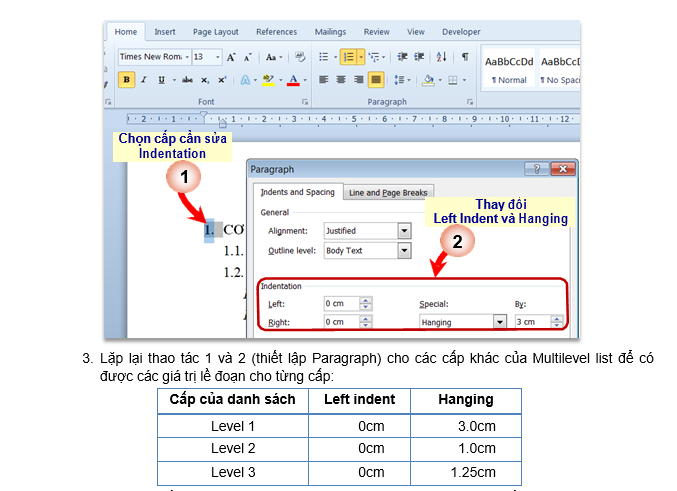Click the red font color button
The height and width of the screenshot is (491, 677).
coord(292,80)
